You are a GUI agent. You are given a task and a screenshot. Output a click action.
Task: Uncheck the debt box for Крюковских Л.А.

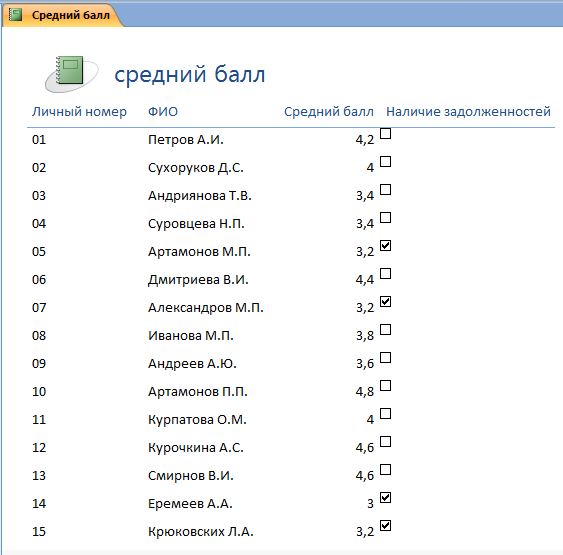pyautogui.click(x=385, y=526)
